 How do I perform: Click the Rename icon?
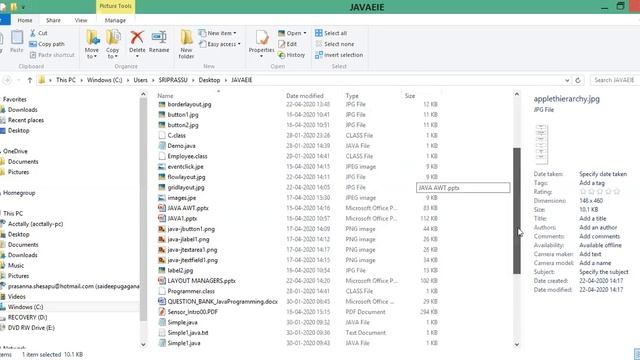[159, 37]
